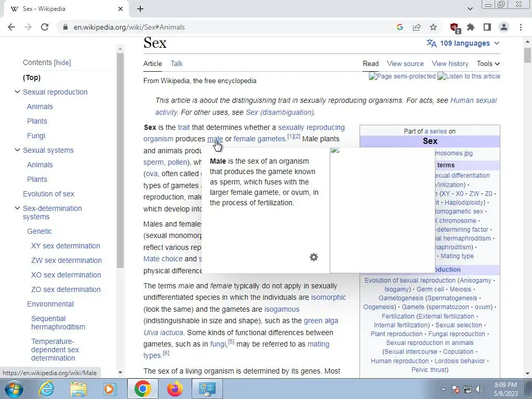Switch to the Article tab
The height and width of the screenshot is (399, 532).
click(153, 64)
